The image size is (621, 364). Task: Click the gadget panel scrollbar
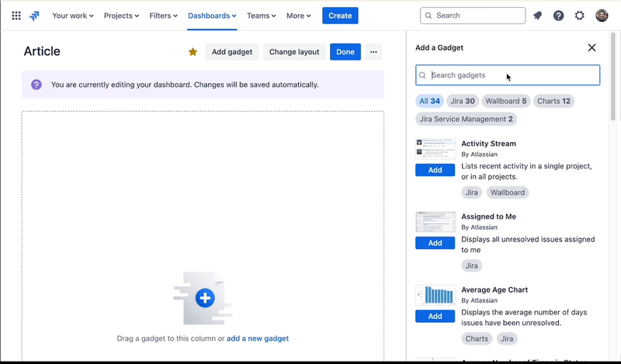coord(613,75)
